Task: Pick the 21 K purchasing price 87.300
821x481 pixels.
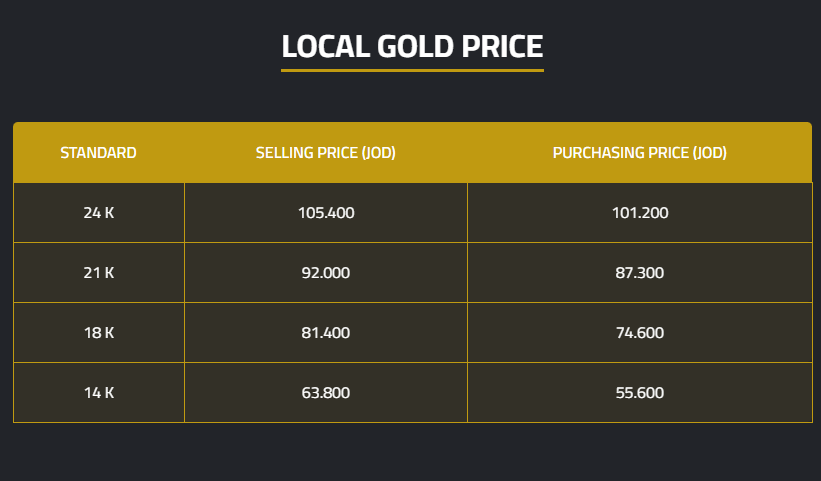Action: 639,273
